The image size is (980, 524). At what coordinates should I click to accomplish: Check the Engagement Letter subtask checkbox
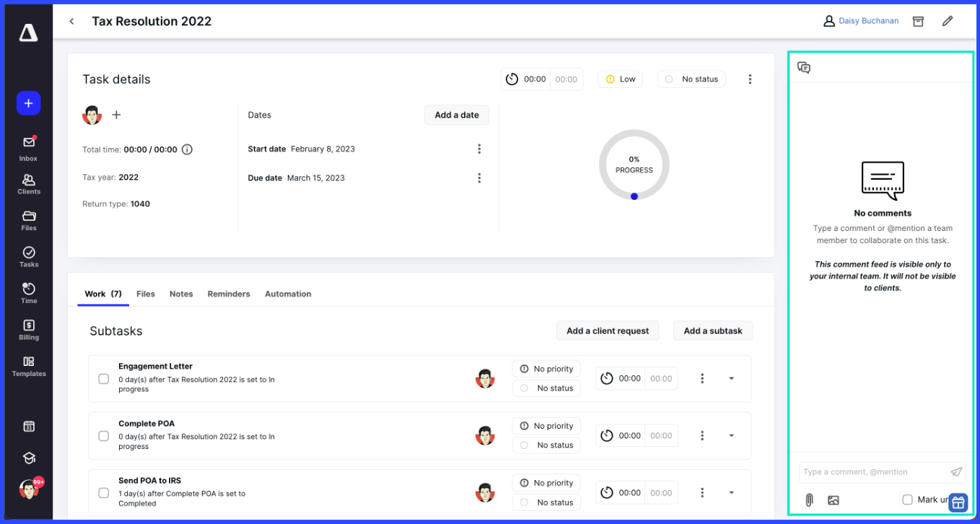pyautogui.click(x=103, y=378)
